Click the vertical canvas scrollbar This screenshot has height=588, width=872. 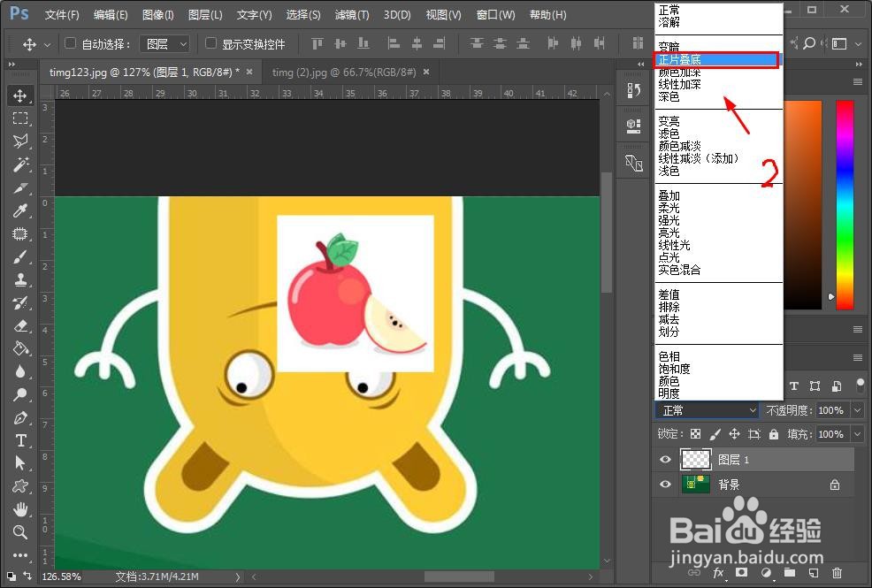[x=607, y=232]
